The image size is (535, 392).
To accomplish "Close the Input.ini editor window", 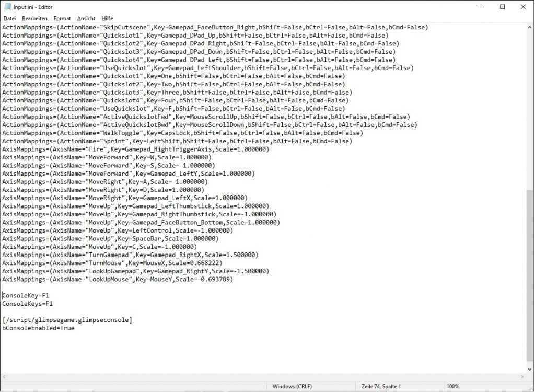I will click(523, 7).
